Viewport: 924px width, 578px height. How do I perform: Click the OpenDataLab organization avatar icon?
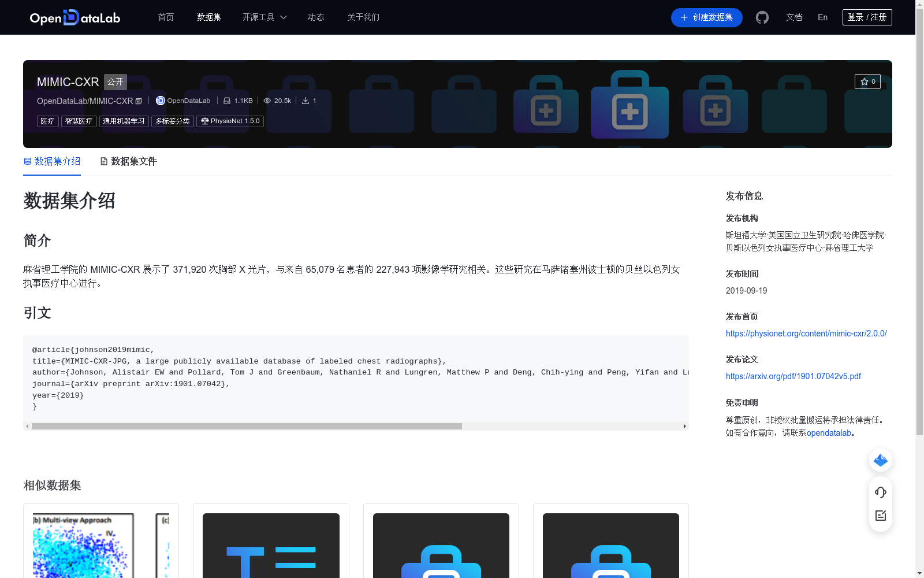click(x=160, y=100)
